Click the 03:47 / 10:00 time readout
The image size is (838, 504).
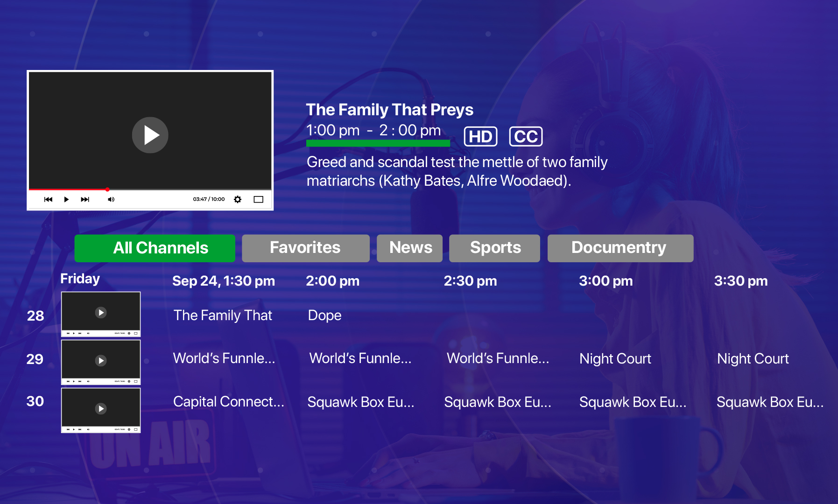tap(209, 199)
